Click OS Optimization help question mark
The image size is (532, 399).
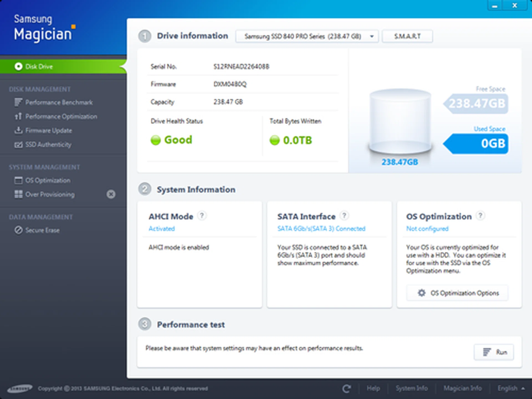480,216
